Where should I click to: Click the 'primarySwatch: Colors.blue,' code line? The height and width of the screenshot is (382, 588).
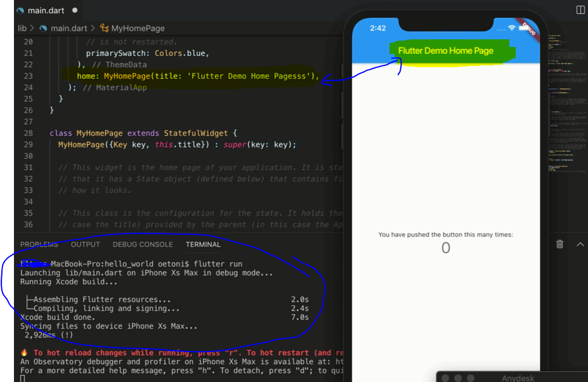[147, 53]
